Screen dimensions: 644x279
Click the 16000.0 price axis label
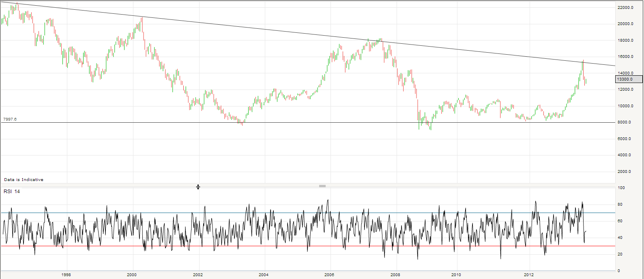[625, 57]
